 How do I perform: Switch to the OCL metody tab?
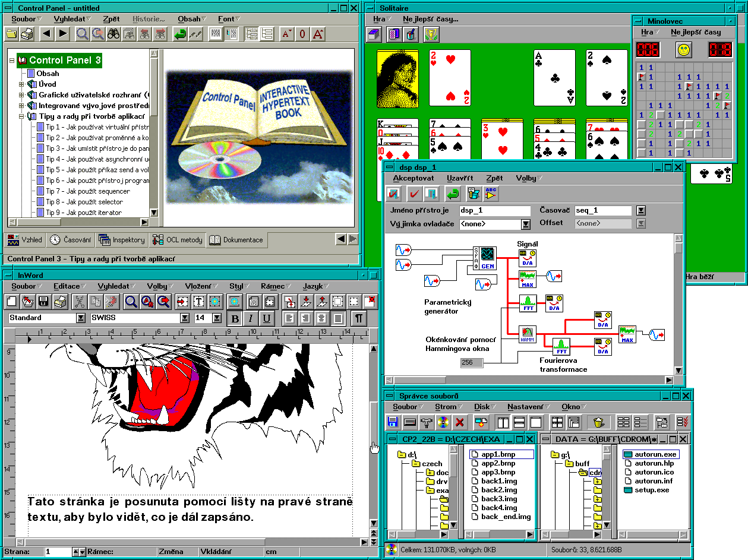[x=178, y=240]
